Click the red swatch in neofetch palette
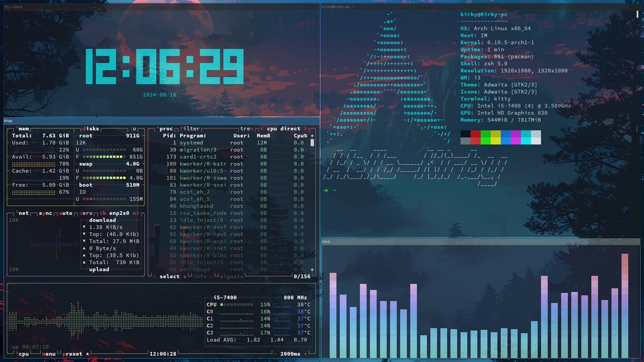 (x=476, y=137)
